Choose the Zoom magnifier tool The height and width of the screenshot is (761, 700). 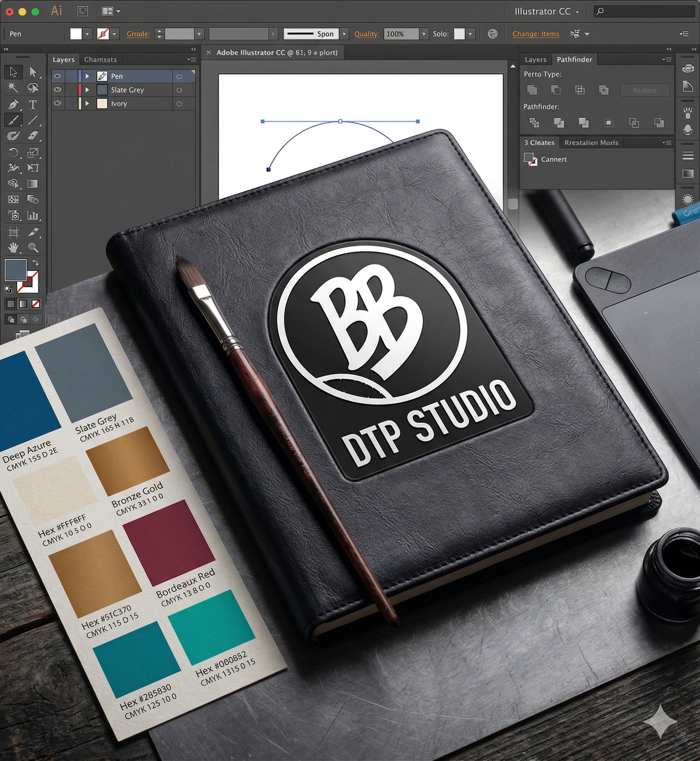point(33,248)
